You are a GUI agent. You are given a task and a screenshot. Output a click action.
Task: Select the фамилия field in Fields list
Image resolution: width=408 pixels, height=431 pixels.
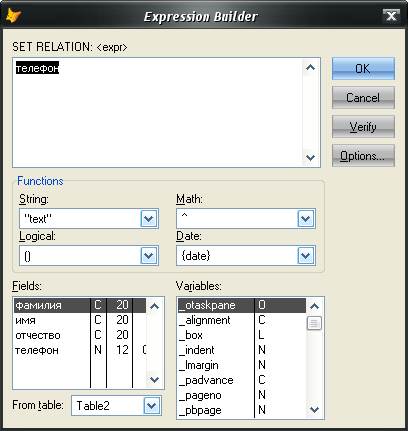click(80, 305)
